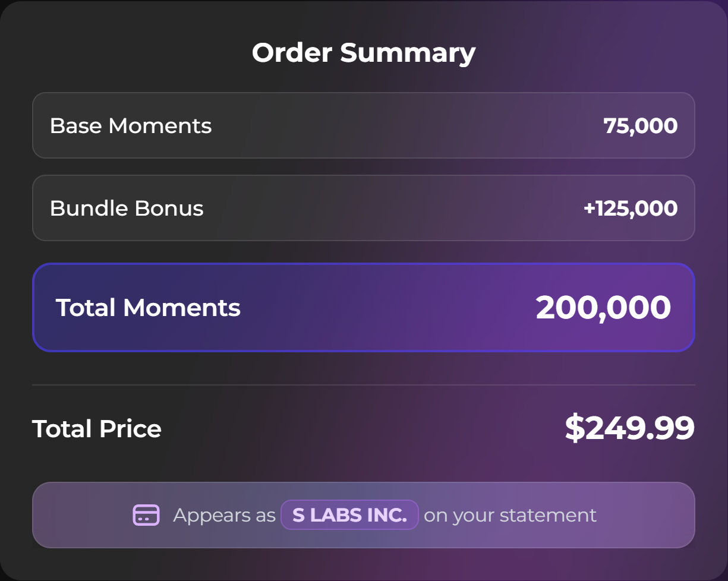
Task: Click the Total Moments label
Action: [x=148, y=308]
